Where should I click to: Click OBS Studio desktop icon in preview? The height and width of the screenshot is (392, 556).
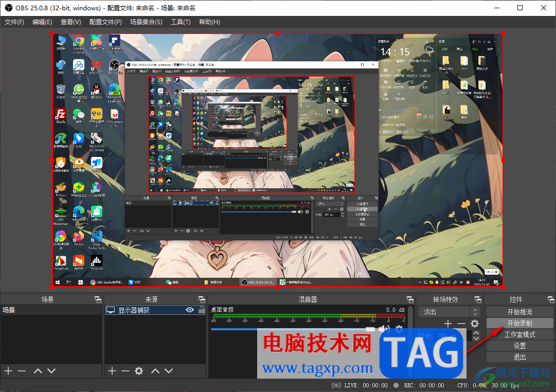114,67
